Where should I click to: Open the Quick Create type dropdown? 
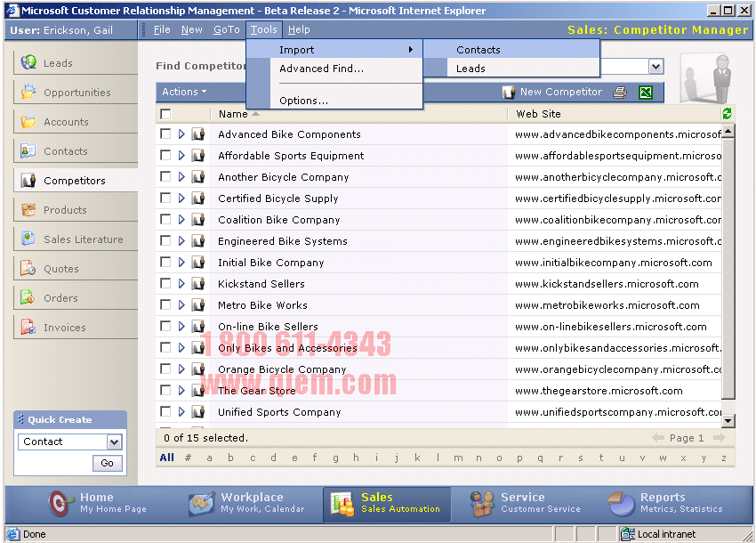click(x=114, y=442)
